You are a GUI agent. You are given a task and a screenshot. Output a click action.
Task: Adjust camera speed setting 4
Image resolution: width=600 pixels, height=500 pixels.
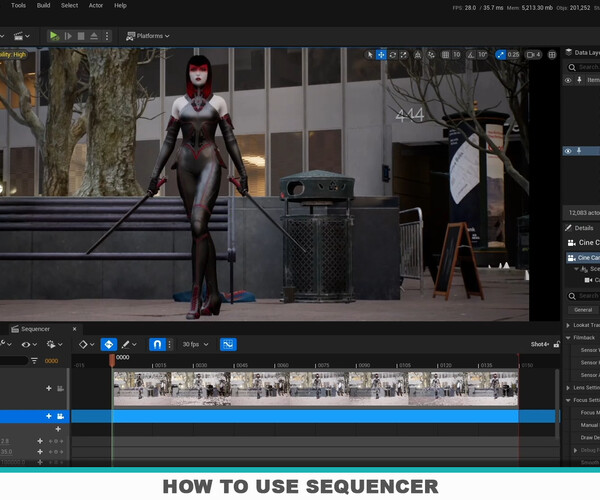(533, 55)
